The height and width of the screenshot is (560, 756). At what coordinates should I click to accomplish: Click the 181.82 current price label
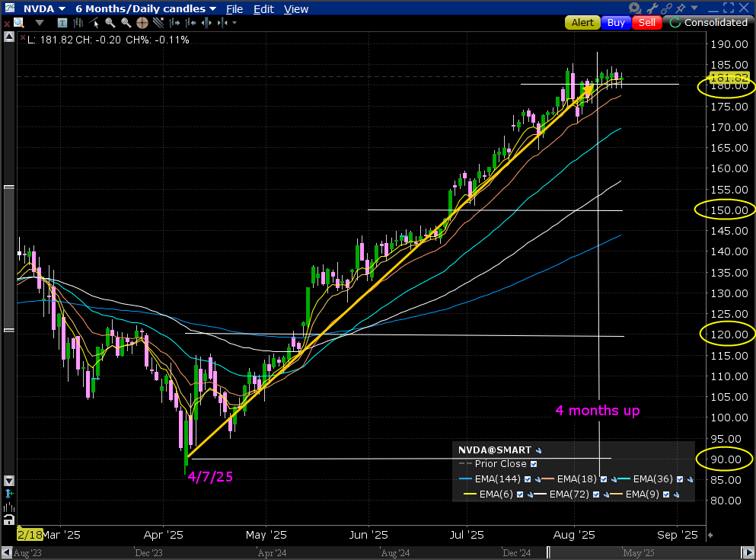(x=729, y=78)
